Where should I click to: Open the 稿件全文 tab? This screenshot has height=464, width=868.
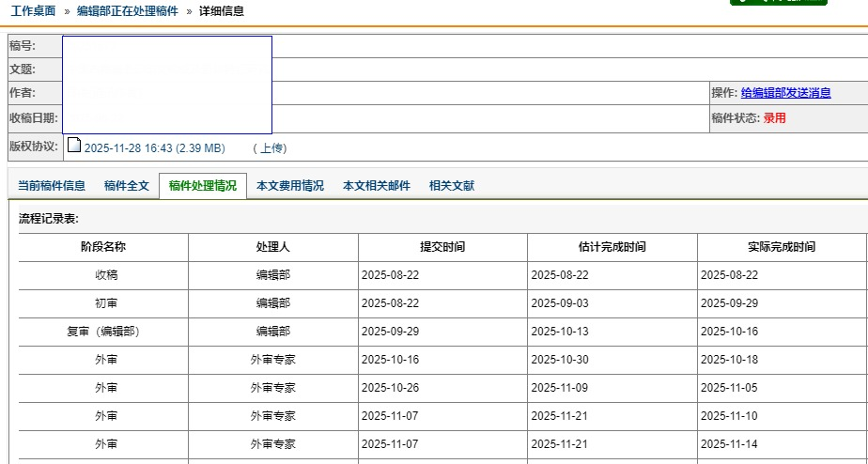(x=127, y=186)
